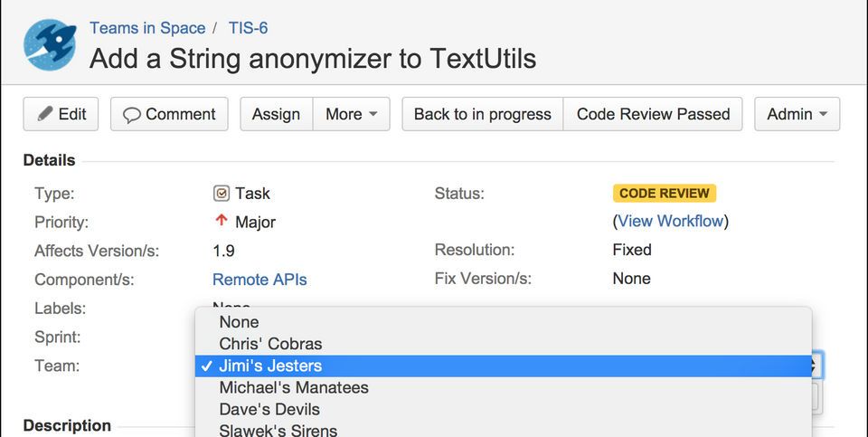Image resolution: width=868 pixels, height=437 pixels.
Task: Choose Dave's Devils team option
Action: [269, 409]
